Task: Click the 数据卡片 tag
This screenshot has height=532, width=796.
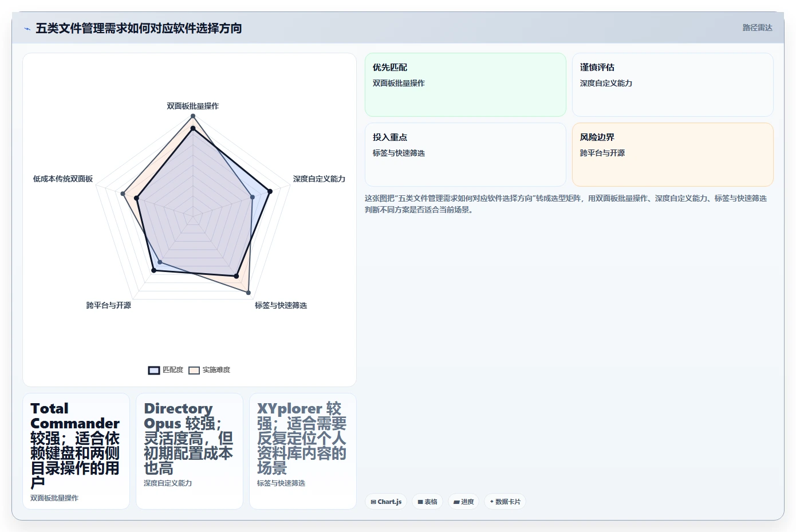Action: (505, 502)
